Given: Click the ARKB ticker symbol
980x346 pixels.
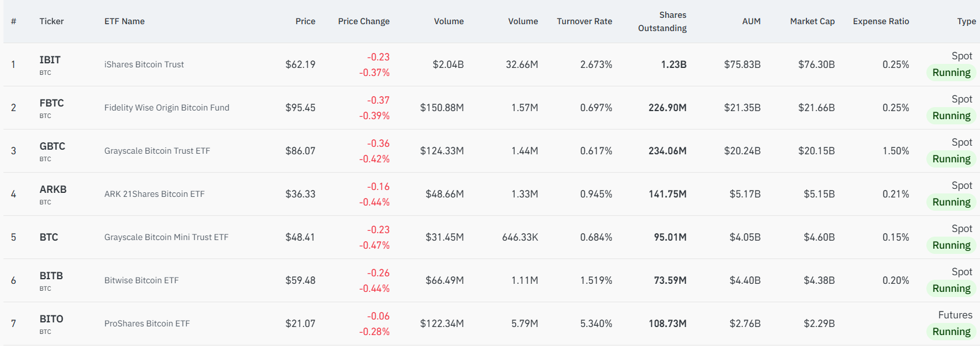Looking at the screenshot, I should [53, 189].
